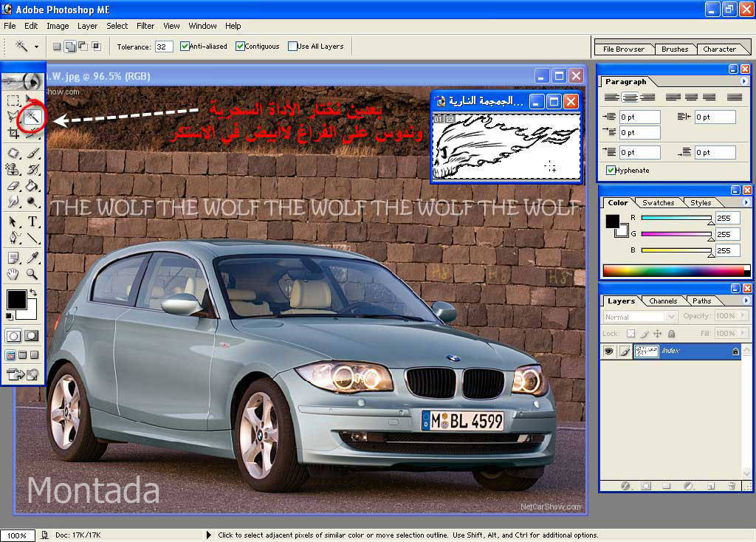Image resolution: width=756 pixels, height=542 pixels.
Task: Open Paragraph panel menu arrow
Action: (x=744, y=81)
